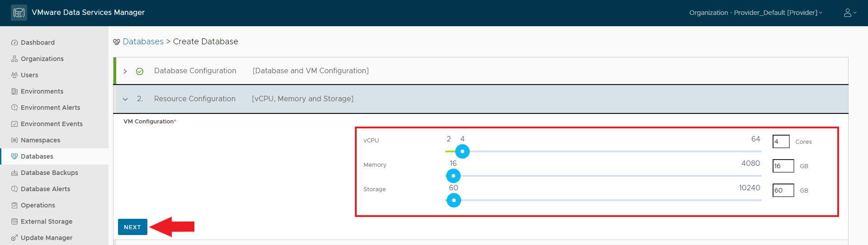Screen dimensions: 868x245
Task: Click the Users group icon
Action: tap(14, 75)
